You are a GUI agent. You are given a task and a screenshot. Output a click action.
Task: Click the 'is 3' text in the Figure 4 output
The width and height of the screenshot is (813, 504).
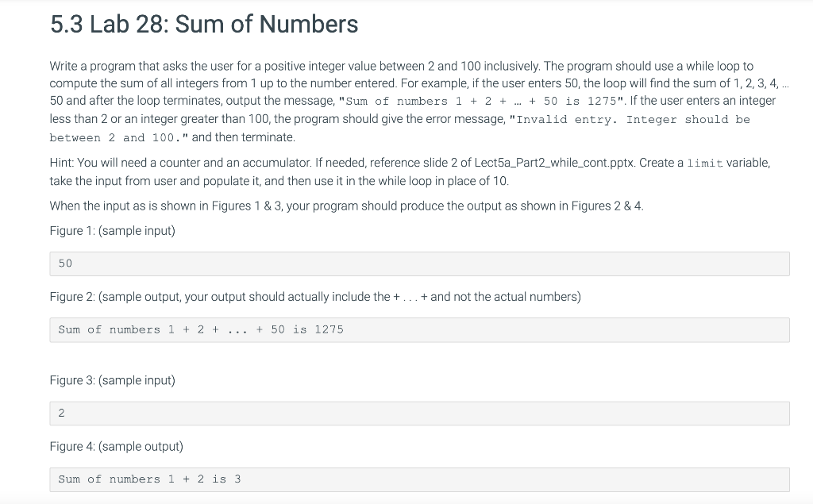[226, 479]
